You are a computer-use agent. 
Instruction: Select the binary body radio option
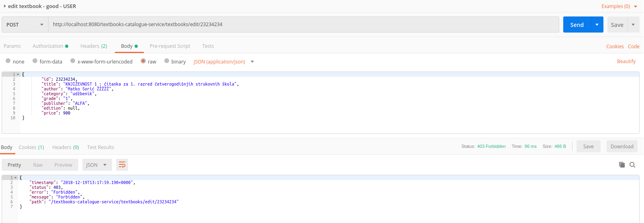click(x=167, y=61)
